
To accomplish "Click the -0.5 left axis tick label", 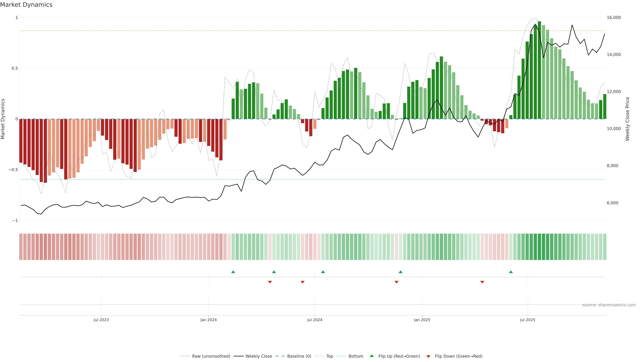I will pos(13,170).
